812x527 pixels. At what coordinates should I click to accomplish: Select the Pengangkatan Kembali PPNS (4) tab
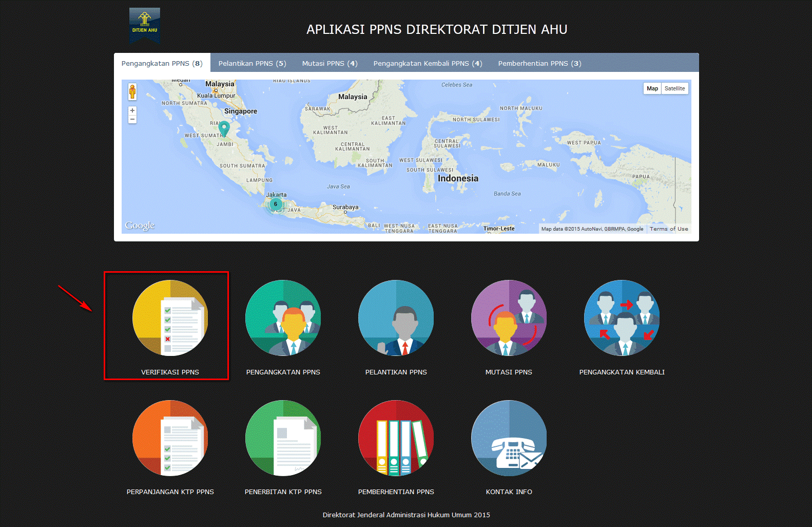[x=428, y=63]
